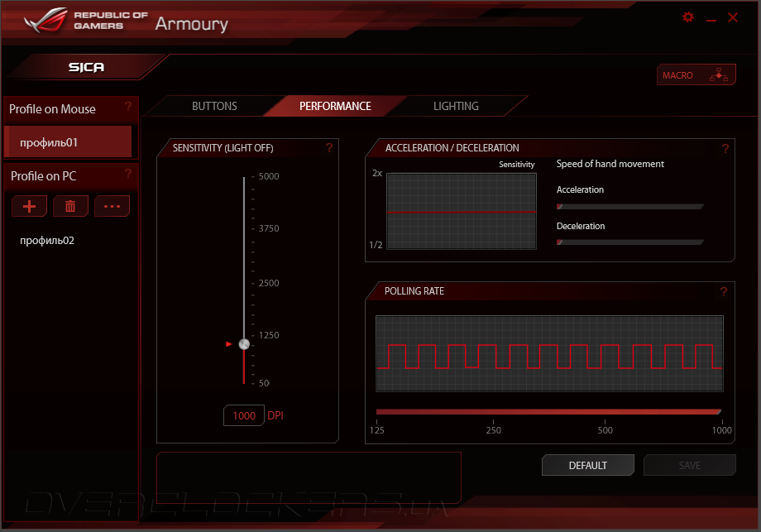
Task: Click help icon for Profile on PC
Action: click(x=128, y=173)
